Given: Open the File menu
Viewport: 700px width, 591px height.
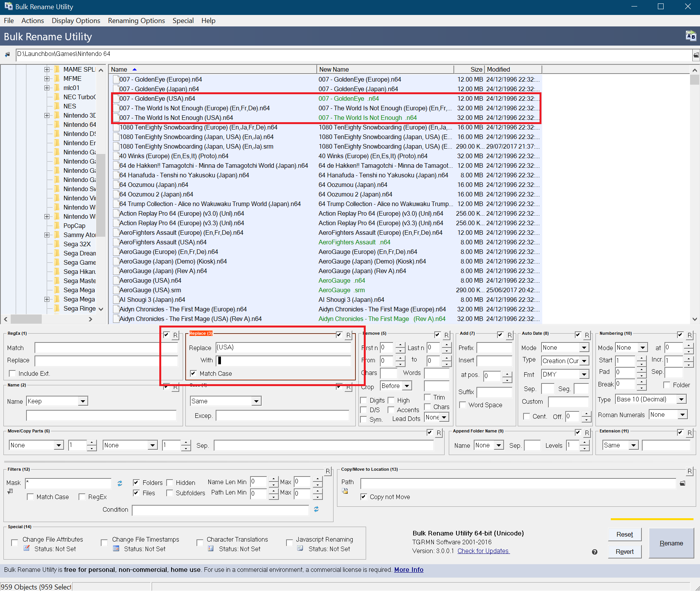Looking at the screenshot, I should [x=9, y=21].
